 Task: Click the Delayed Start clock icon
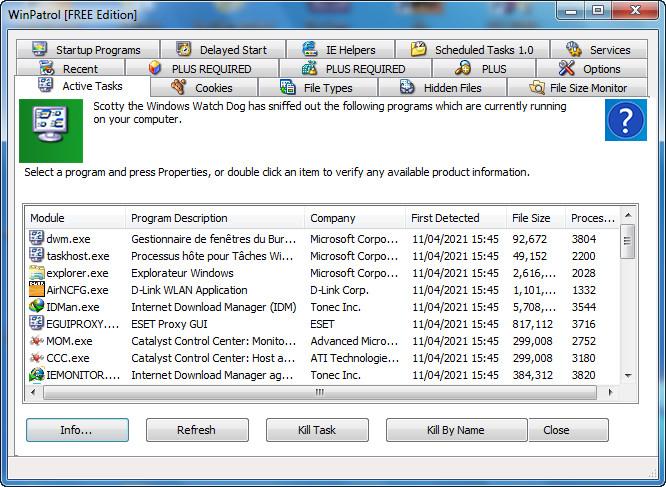184,49
